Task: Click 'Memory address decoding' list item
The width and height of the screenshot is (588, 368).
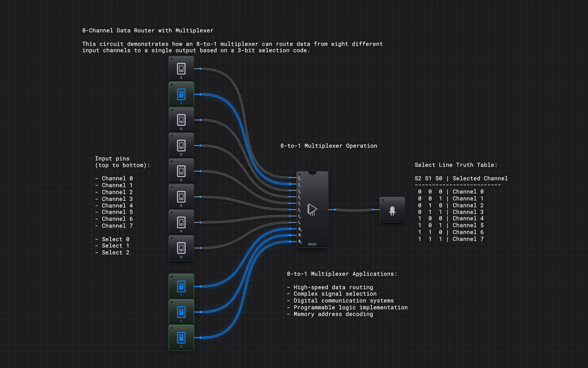Action: click(330, 314)
